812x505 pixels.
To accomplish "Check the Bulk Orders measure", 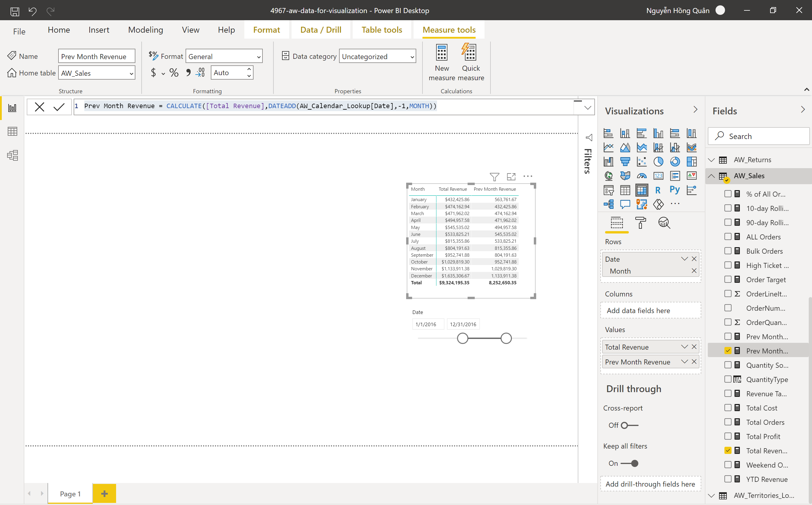I will pos(728,251).
